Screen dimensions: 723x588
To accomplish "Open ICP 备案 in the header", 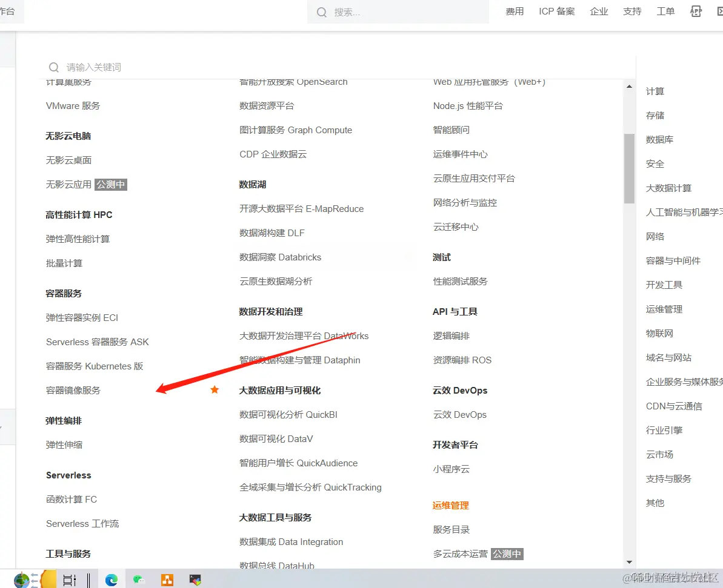I will click(x=557, y=12).
